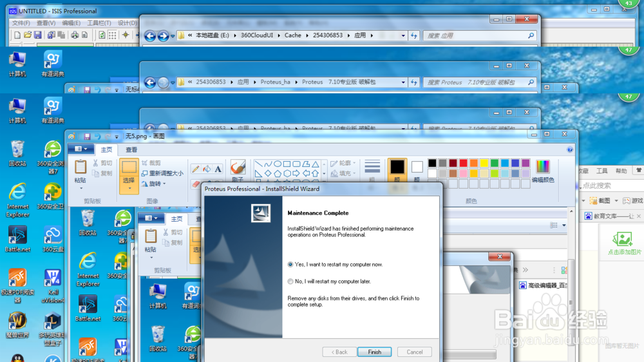This screenshot has height=362, width=644.
Task: Pick the purple color swatch in Paint palette
Action: tap(526, 163)
